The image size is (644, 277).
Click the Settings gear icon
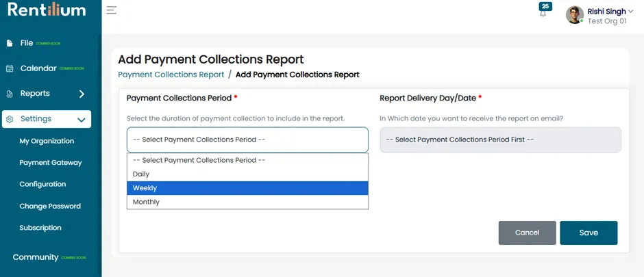[x=10, y=119]
